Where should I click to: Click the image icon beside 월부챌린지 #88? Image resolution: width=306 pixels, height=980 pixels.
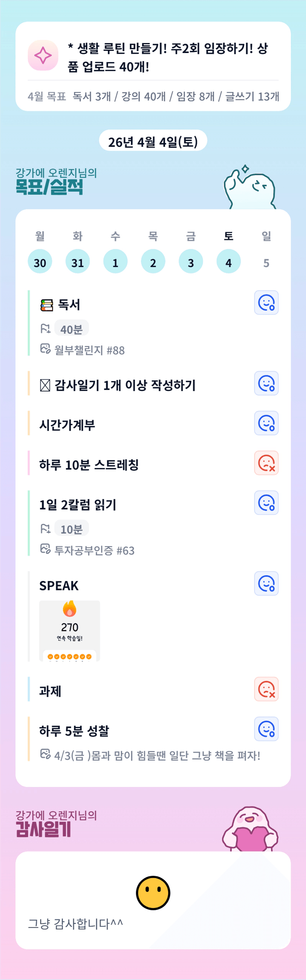(45, 349)
